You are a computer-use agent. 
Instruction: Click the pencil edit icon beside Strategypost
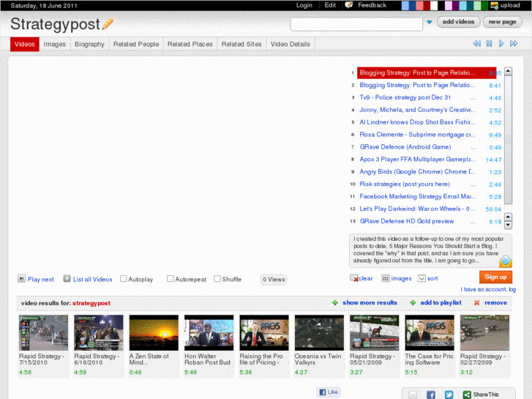tap(108, 24)
